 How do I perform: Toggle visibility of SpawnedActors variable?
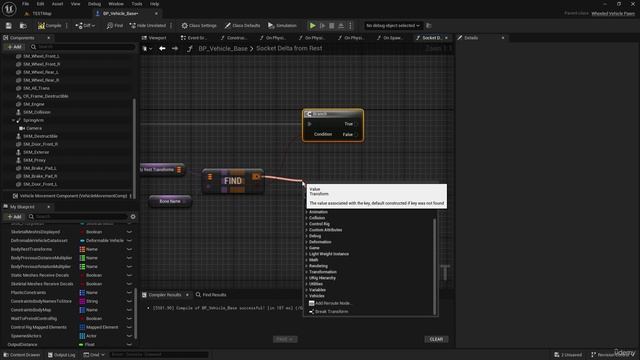129,336
